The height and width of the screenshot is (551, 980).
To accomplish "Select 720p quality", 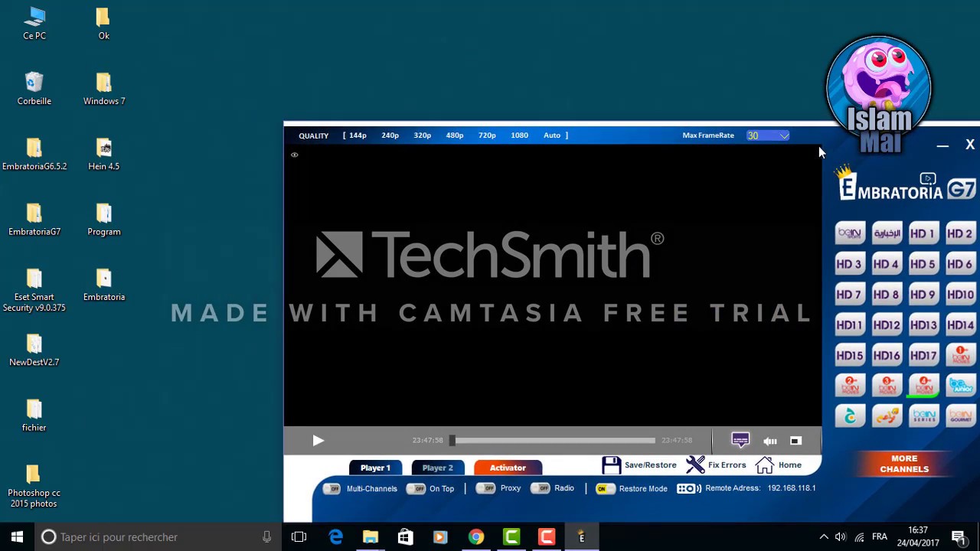I will [x=487, y=135].
